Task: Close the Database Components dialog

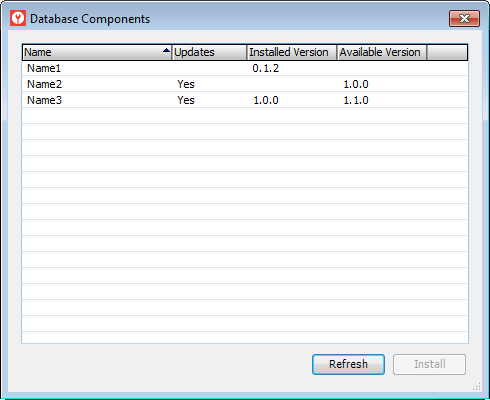Action: tap(464, 18)
